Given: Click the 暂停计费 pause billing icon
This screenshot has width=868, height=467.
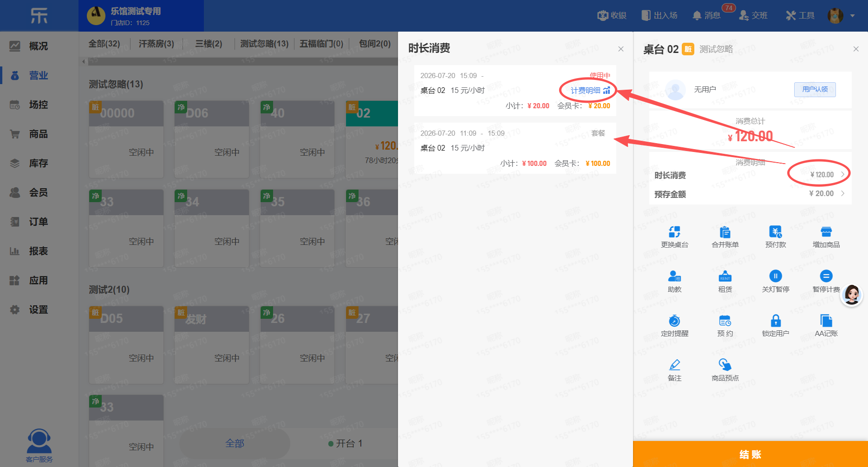Looking at the screenshot, I should tap(826, 276).
